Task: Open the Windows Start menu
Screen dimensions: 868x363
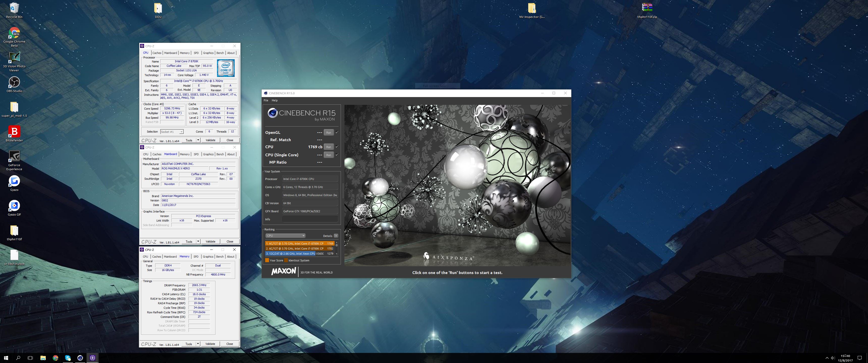Action: [6, 358]
